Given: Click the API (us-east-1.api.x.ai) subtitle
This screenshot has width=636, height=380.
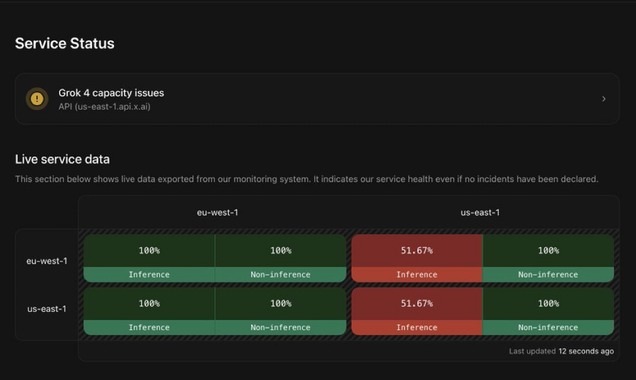Looking at the screenshot, I should point(104,107).
